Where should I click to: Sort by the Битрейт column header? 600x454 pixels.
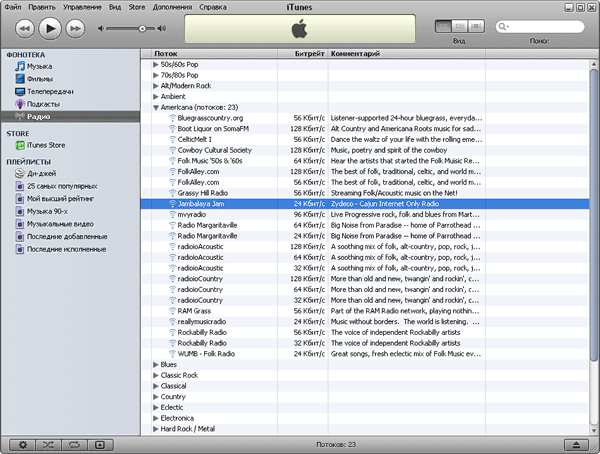[303, 54]
